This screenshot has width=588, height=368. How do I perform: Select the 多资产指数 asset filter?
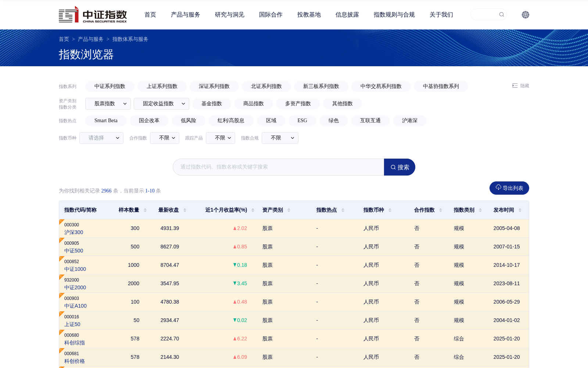298,104
